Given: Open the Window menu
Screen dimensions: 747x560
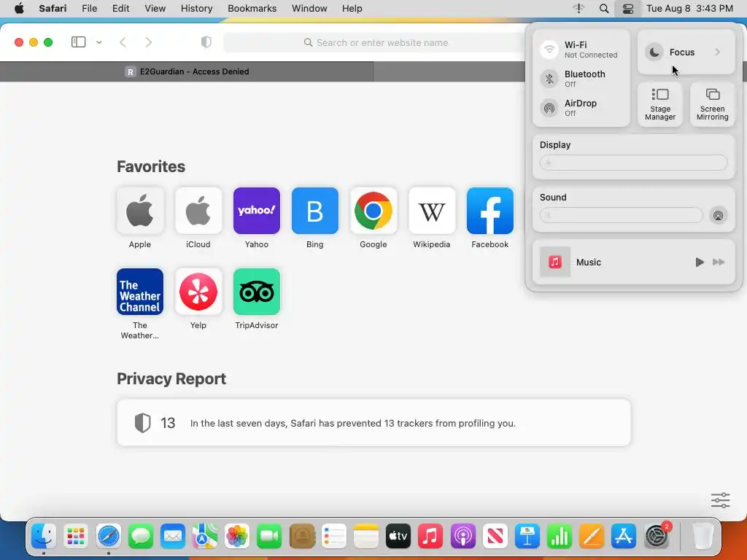Looking at the screenshot, I should tap(309, 9).
